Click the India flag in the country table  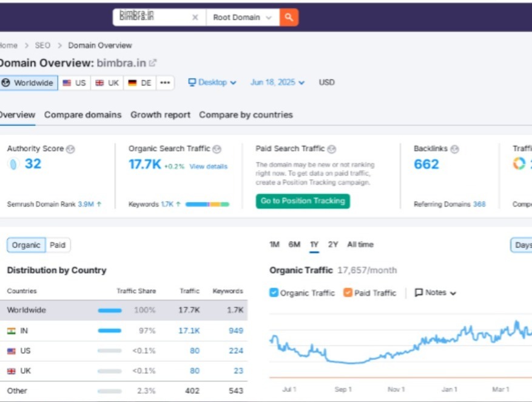click(11, 331)
